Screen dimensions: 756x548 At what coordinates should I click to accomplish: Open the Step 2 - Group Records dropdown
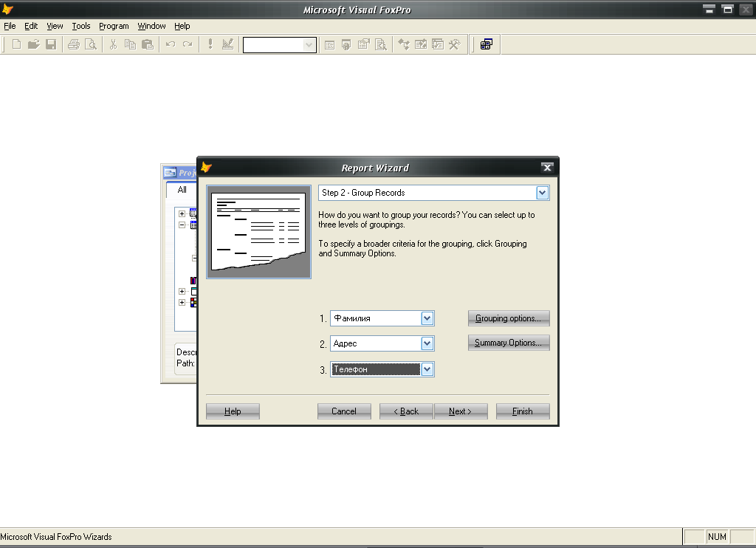point(542,193)
